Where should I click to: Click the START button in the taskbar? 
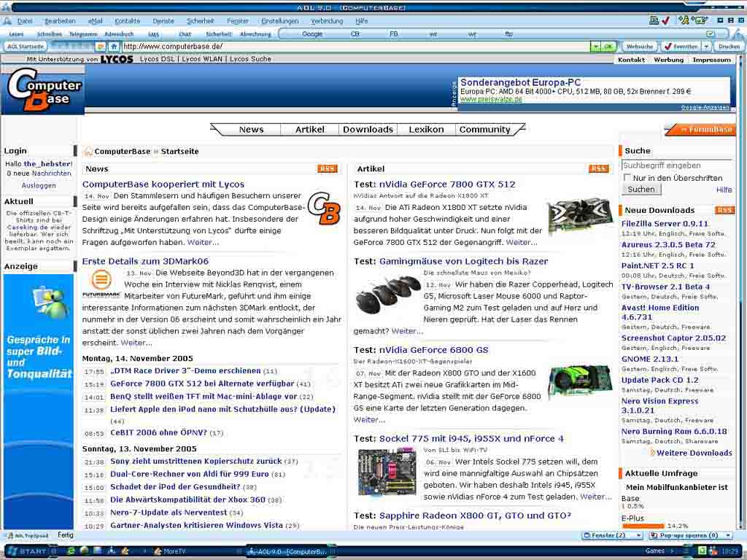[x=28, y=551]
